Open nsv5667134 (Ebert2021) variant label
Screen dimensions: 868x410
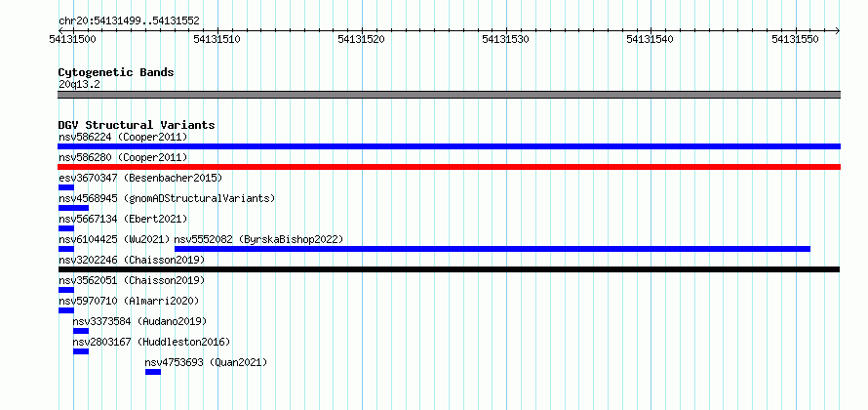tap(123, 219)
